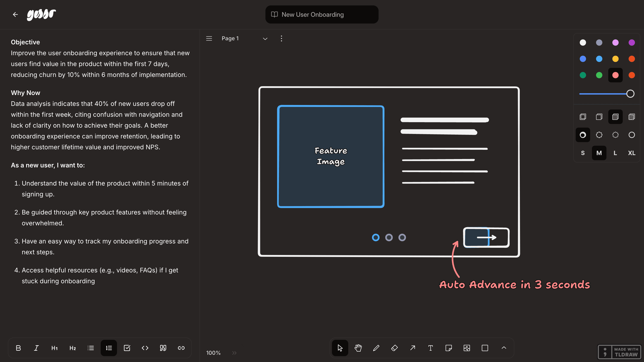The height and width of the screenshot is (362, 644).
Task: Open the hamburger main menu
Action: pyautogui.click(x=209, y=38)
